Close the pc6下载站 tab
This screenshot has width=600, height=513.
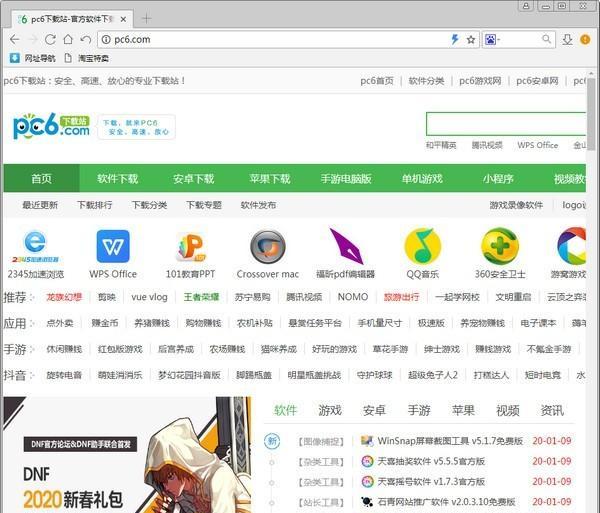pyautogui.click(x=123, y=19)
